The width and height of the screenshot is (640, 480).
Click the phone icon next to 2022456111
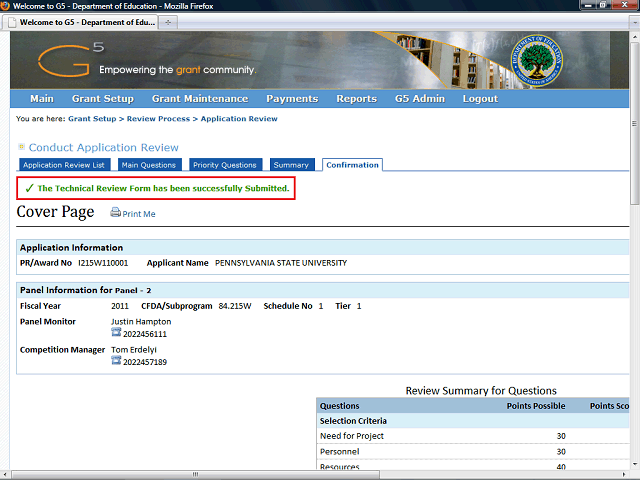click(x=116, y=334)
